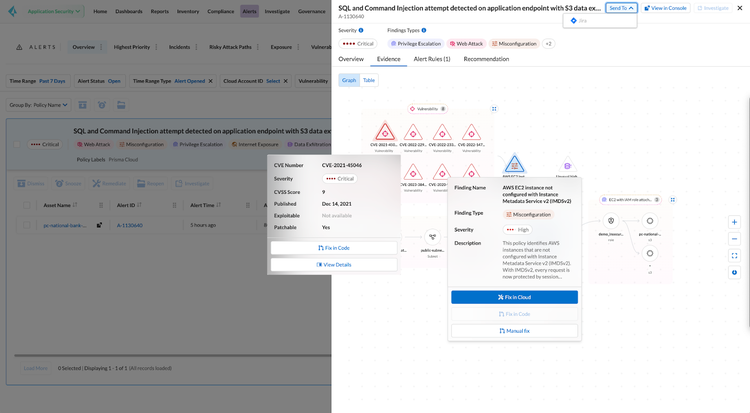
Task: Click Fix in Cloud button
Action: point(514,297)
